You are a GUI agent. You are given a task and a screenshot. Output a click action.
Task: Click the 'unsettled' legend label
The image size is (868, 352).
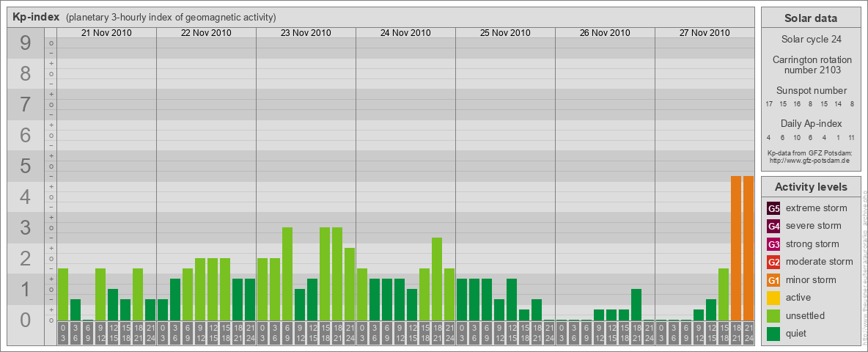point(805,315)
